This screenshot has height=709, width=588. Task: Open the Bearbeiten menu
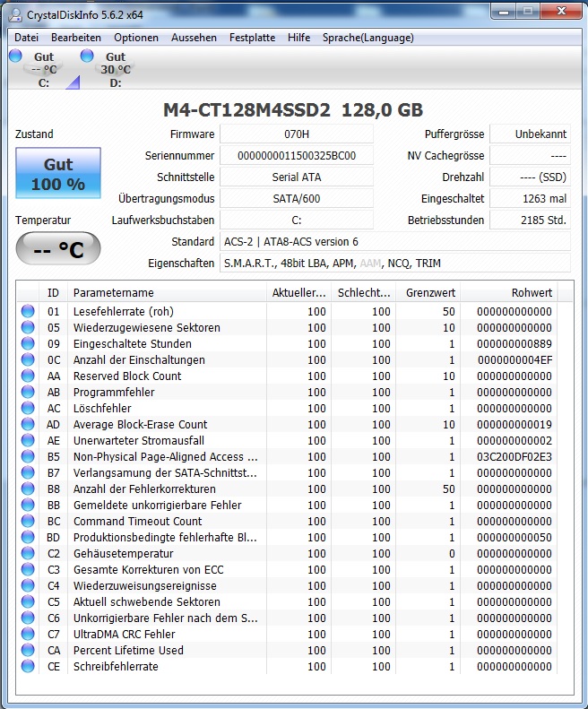click(x=76, y=38)
